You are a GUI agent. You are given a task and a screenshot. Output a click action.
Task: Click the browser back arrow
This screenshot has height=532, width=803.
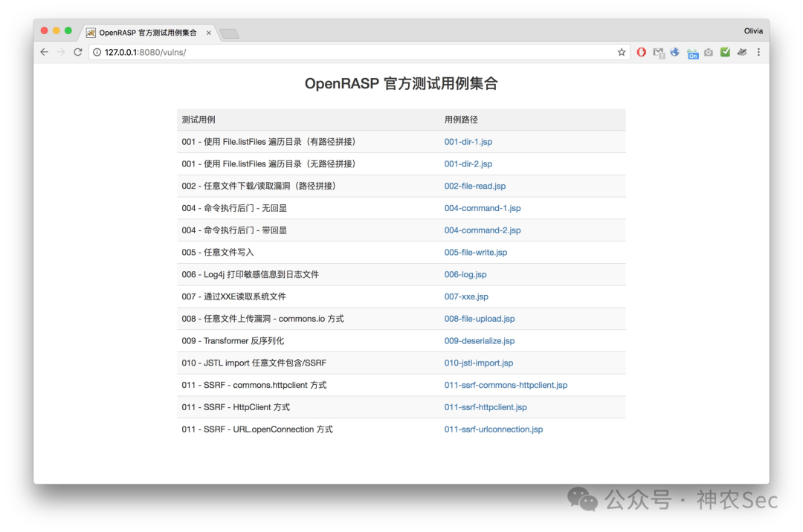45,52
